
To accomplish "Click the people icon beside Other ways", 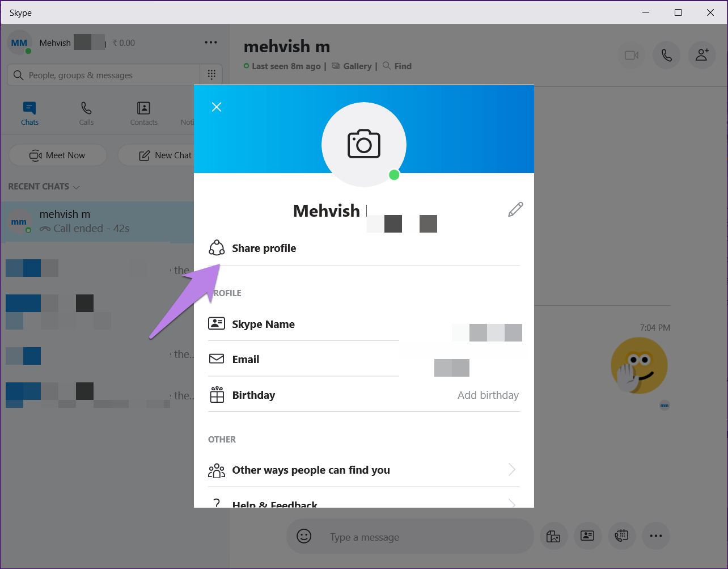I will click(x=217, y=470).
